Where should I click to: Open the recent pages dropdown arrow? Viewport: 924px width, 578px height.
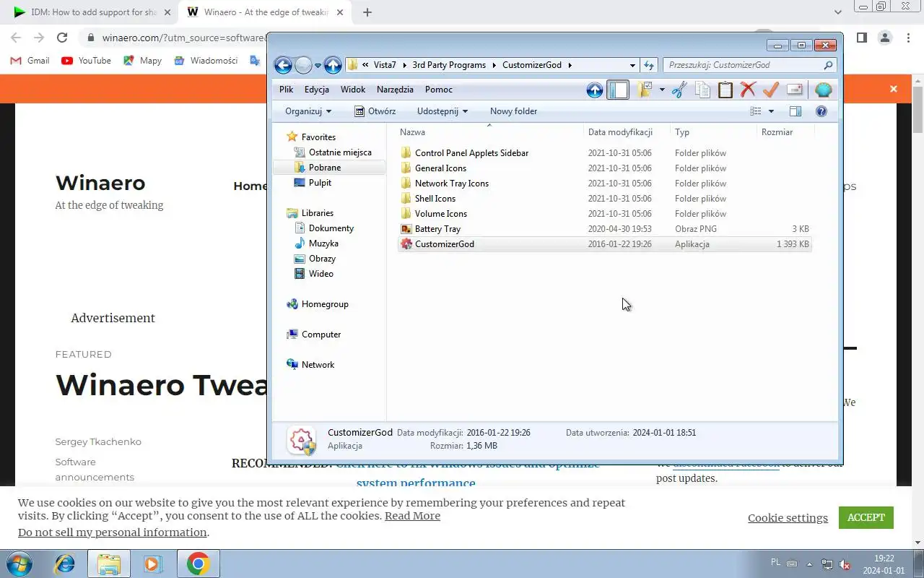click(x=318, y=66)
